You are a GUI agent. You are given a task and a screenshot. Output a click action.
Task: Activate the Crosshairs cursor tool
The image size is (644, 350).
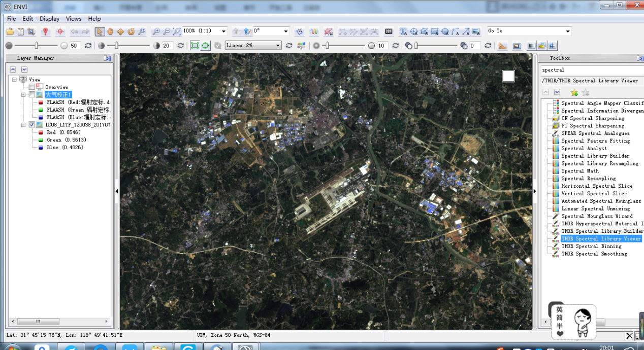[60, 31]
